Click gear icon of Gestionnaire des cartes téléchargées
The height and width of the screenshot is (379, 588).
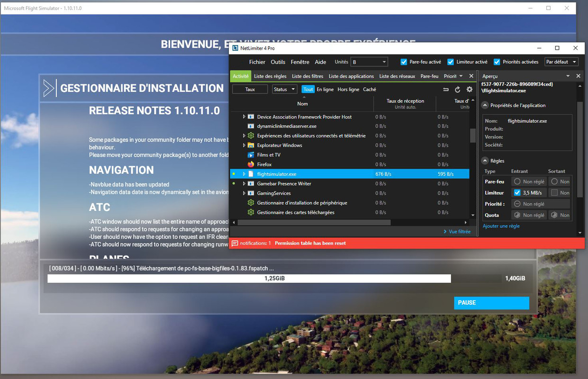251,212
